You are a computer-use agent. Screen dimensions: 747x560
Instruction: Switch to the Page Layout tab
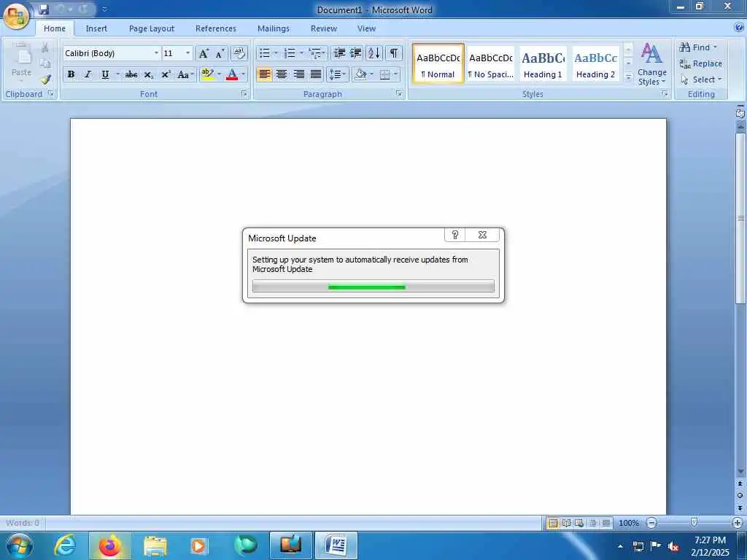point(152,28)
